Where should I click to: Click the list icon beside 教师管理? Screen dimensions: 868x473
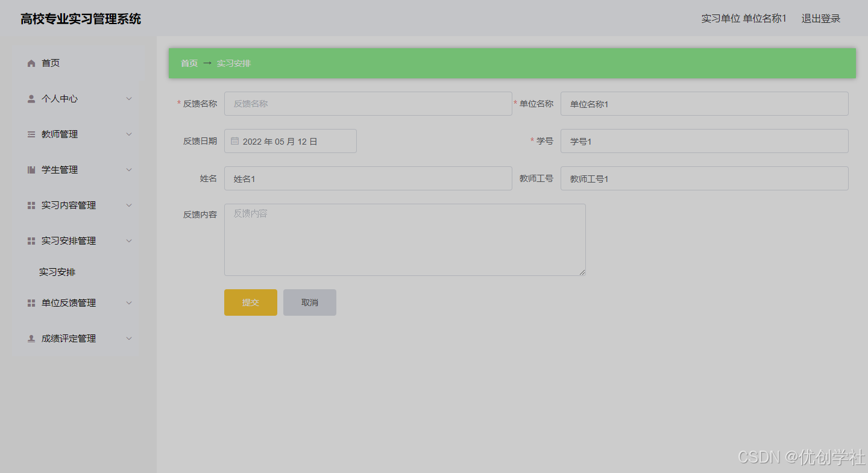(31, 134)
